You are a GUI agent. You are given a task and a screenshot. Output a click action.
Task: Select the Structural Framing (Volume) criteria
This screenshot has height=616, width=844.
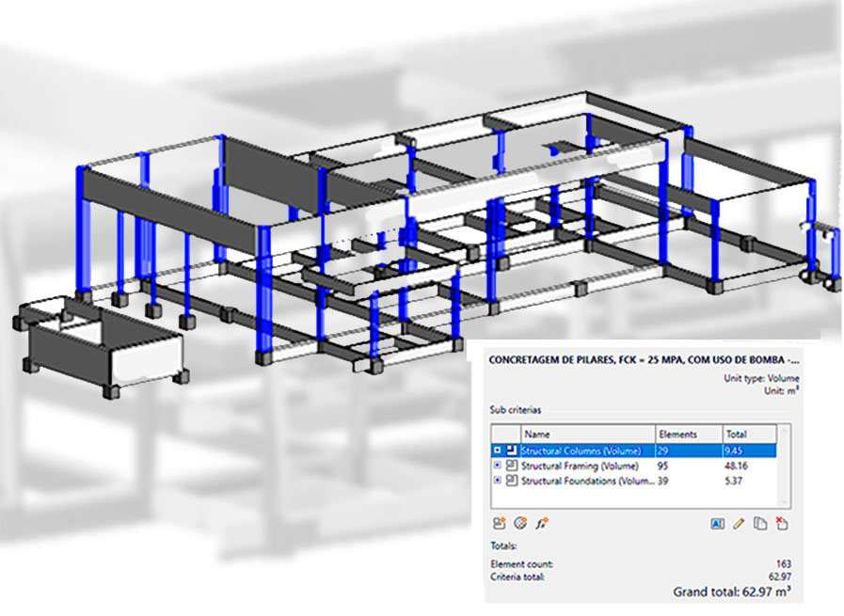click(x=580, y=466)
